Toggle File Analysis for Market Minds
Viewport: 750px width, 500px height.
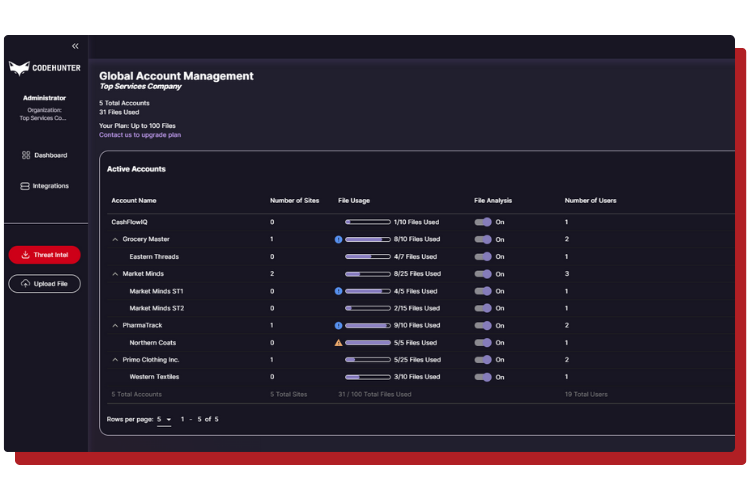(x=483, y=274)
